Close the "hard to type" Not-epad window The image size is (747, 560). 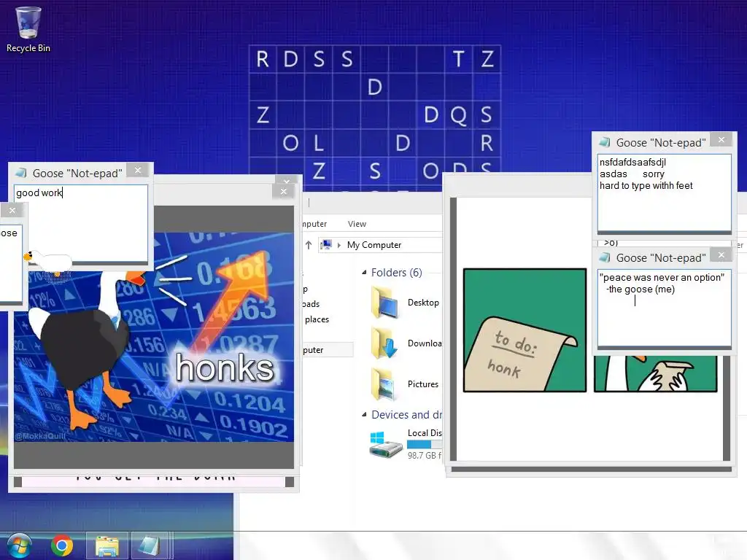(721, 139)
